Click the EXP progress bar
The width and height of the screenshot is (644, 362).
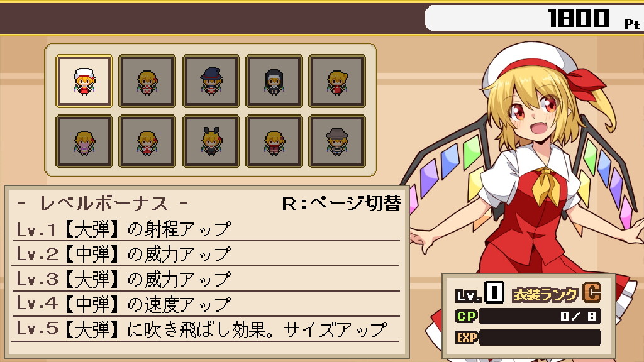tap(540, 337)
